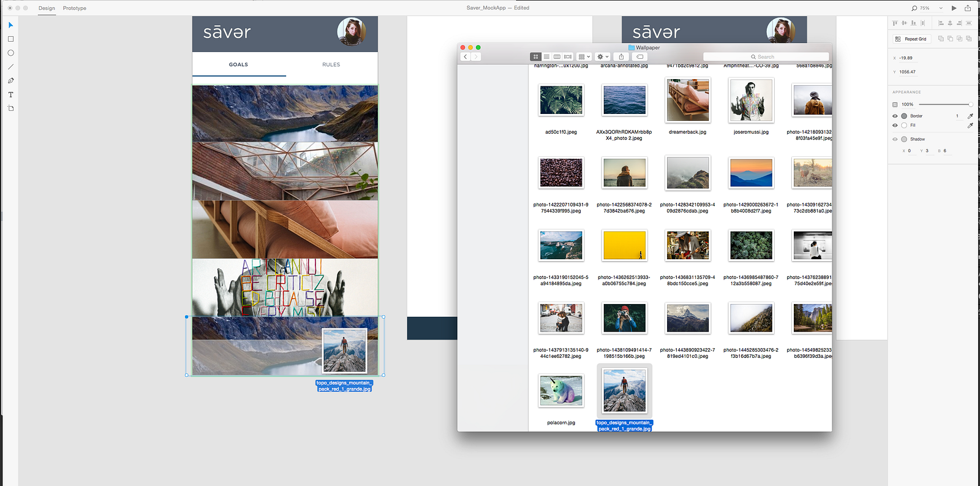Open Finder action gear dropdown

pyautogui.click(x=603, y=57)
